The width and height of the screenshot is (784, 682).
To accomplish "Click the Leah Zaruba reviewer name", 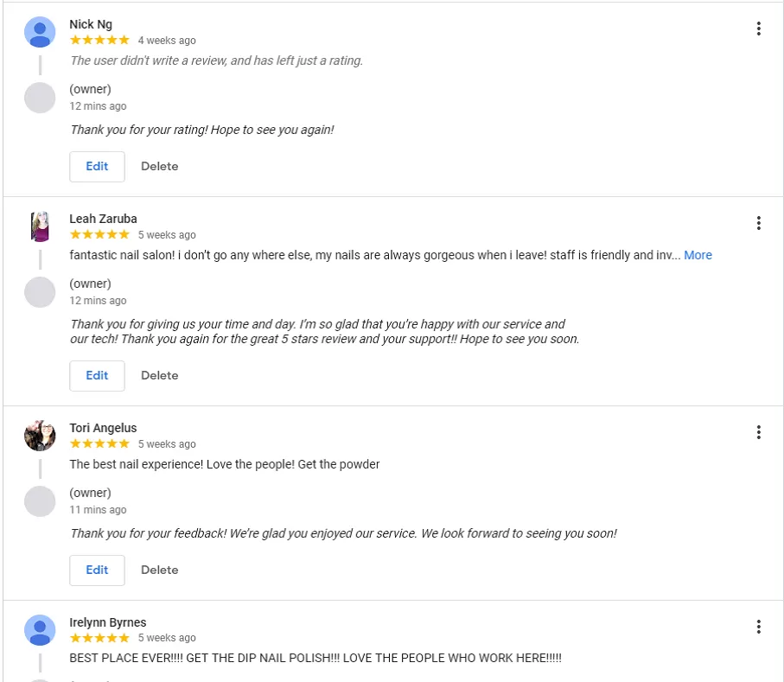I will (x=103, y=219).
